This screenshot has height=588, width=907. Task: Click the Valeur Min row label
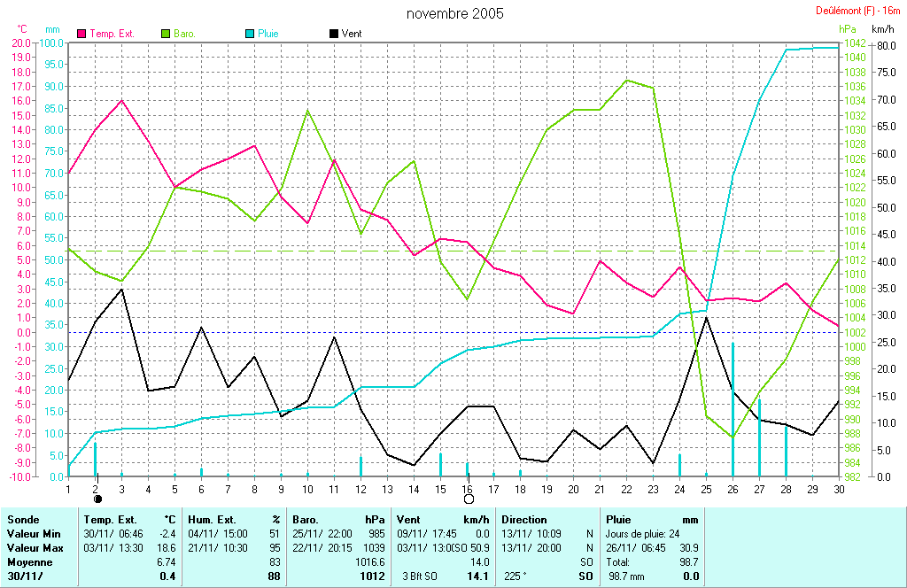[x=32, y=534]
